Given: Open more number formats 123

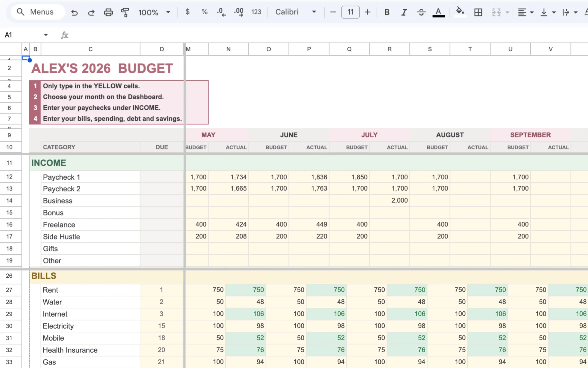Looking at the screenshot, I should [256, 12].
